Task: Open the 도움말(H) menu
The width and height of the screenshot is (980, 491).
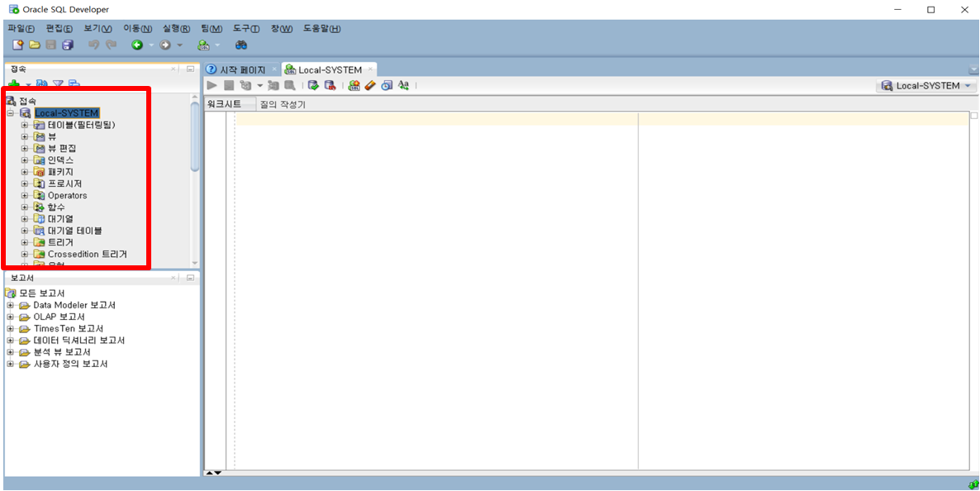Action: (x=322, y=29)
